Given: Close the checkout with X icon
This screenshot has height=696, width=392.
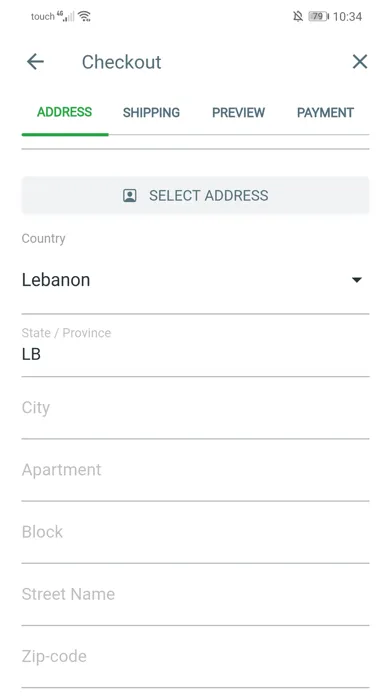Looking at the screenshot, I should pos(360,62).
